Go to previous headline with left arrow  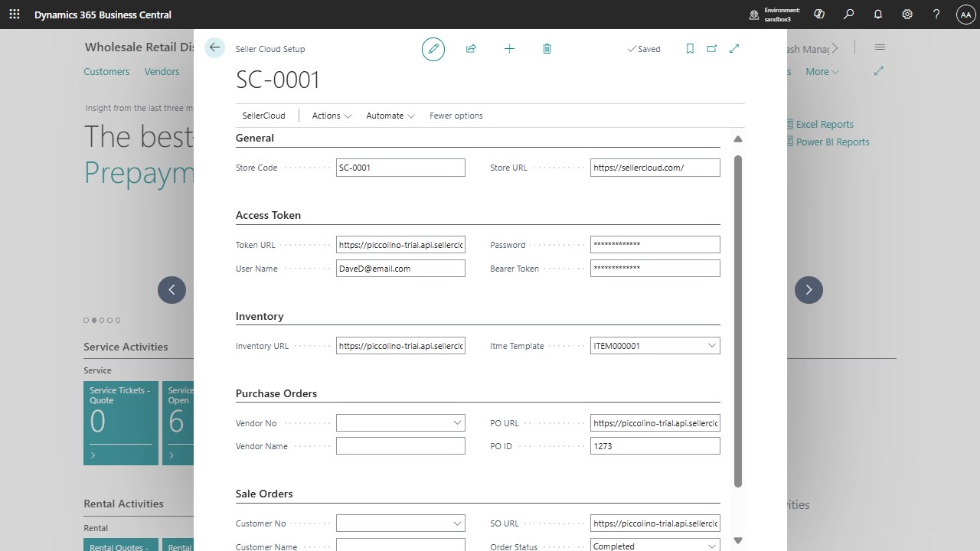click(x=171, y=290)
